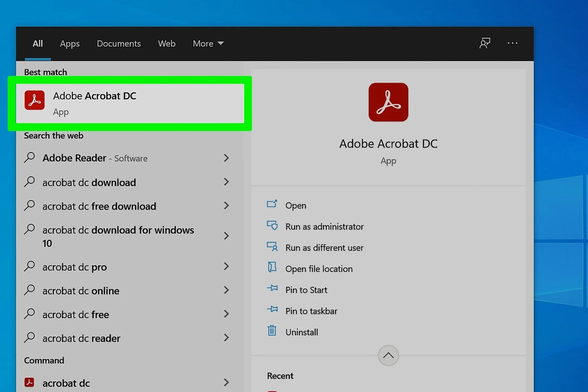The height and width of the screenshot is (392, 588).
Task: Select the acrobat dc download suggestion text
Action: click(89, 183)
